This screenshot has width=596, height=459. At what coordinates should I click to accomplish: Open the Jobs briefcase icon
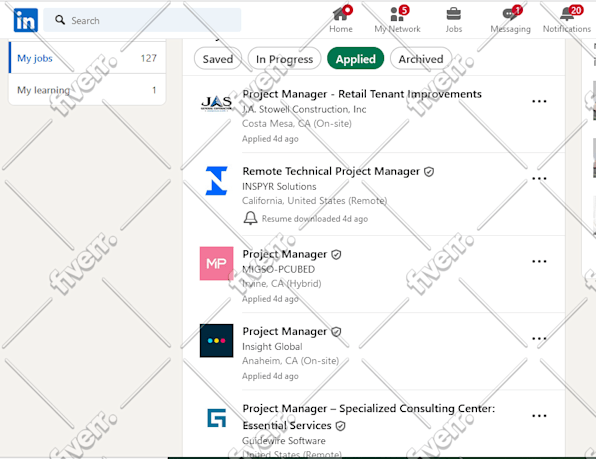pos(453,14)
